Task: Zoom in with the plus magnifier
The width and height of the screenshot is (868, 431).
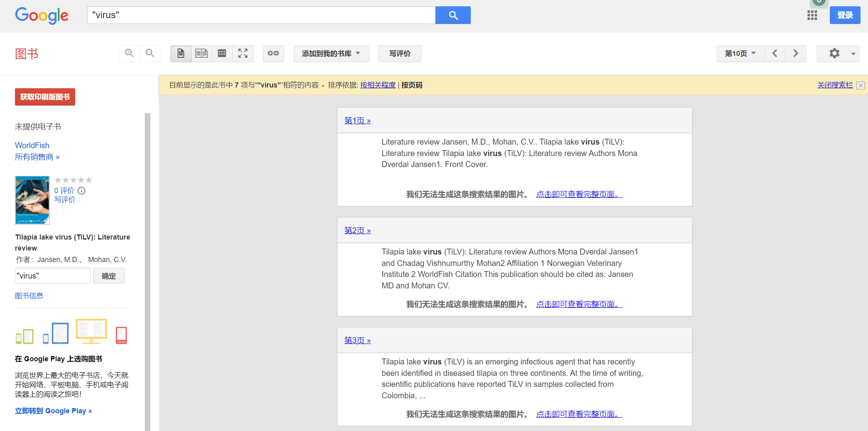Action: pyautogui.click(x=129, y=53)
